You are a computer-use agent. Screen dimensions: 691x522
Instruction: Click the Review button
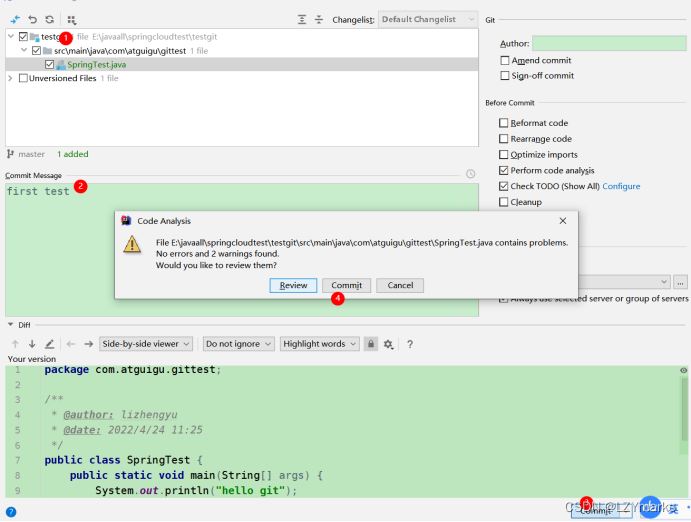click(x=293, y=285)
